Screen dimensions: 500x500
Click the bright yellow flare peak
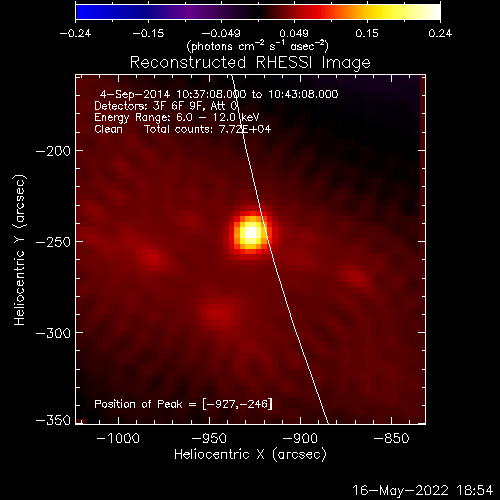pos(251,232)
